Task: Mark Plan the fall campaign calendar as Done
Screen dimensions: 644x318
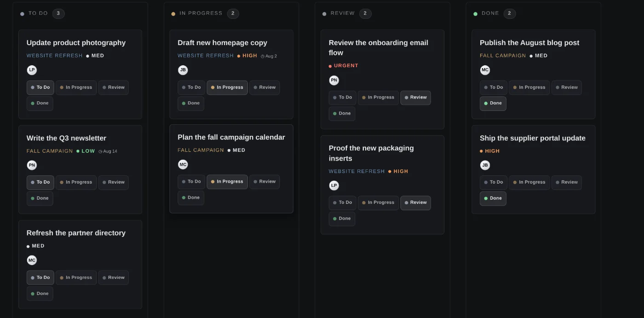Action: 191,198
